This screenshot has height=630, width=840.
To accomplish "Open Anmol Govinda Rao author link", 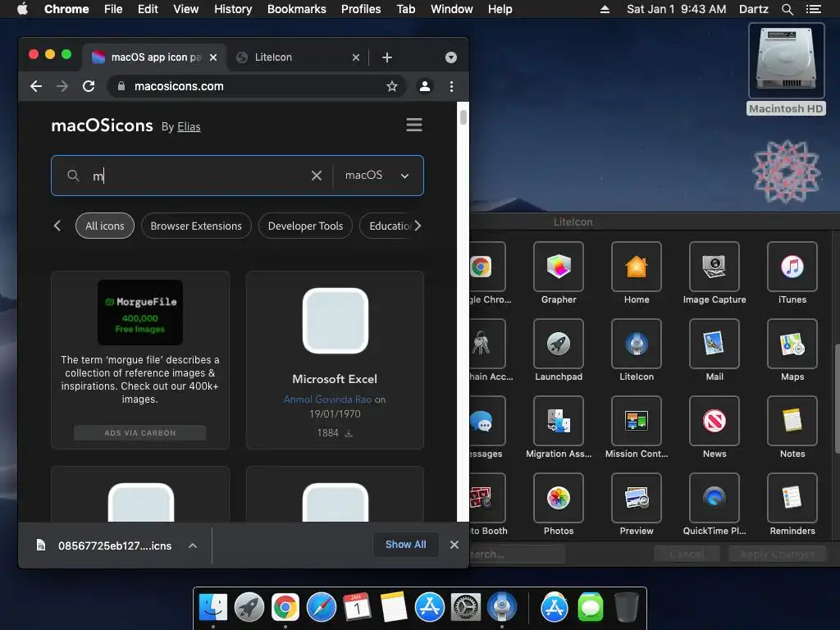I will (327, 399).
